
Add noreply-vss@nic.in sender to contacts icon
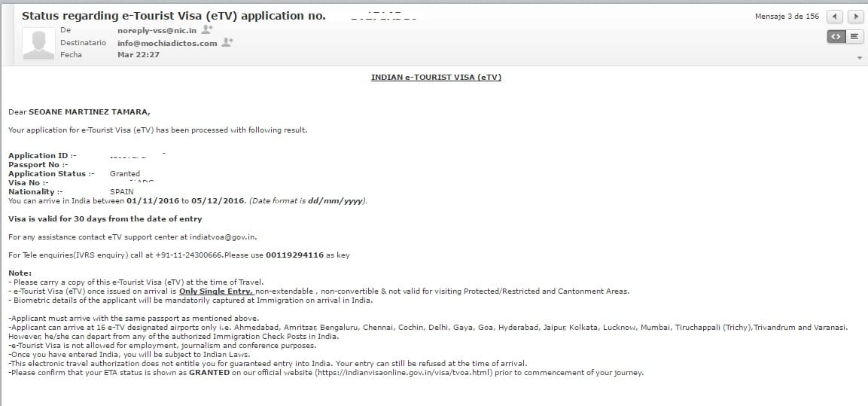coord(207,29)
